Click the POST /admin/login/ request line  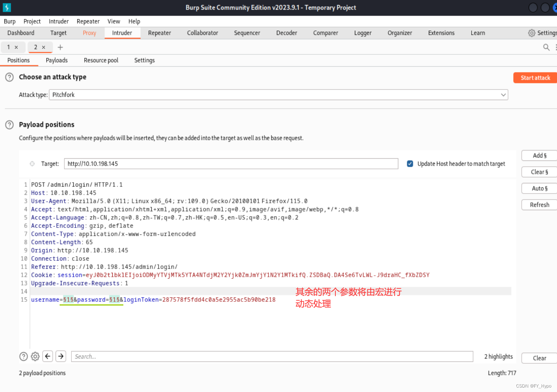(x=77, y=185)
